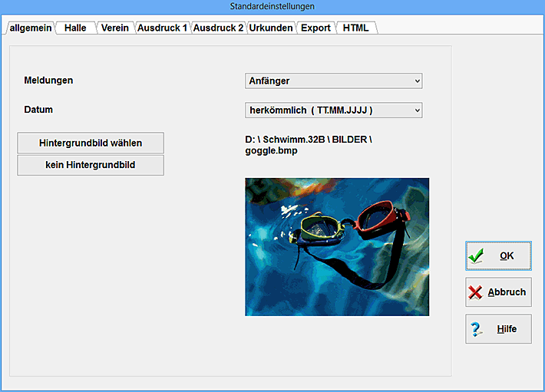Screen dimensions: 545x392
Task: Click the Standardeinstellungen title bar
Action: [272, 6]
